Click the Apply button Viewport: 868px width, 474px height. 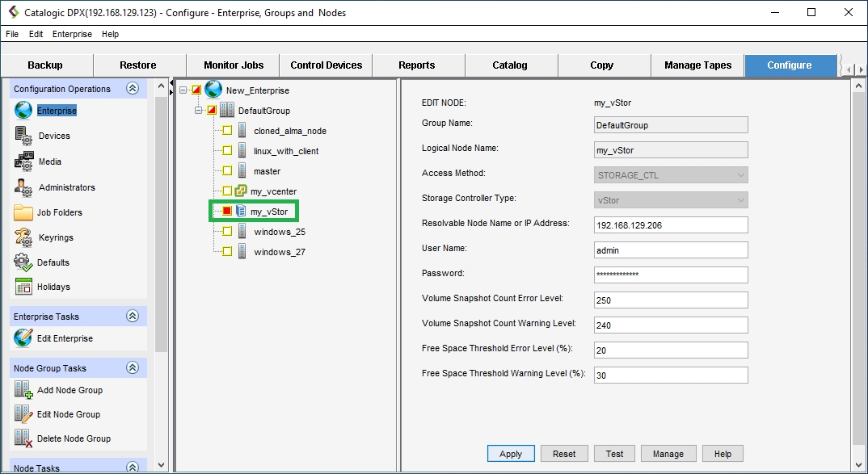click(x=510, y=454)
